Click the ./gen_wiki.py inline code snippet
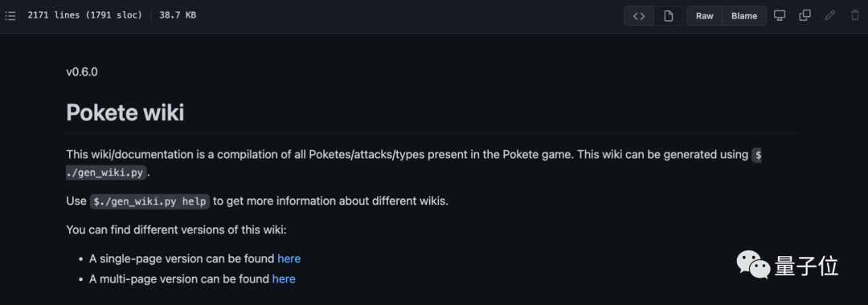 coord(107,173)
